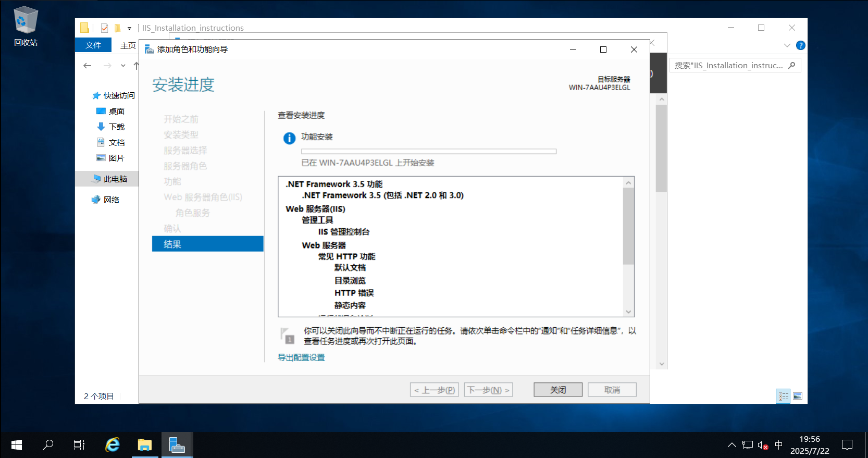Click the 常见 HTTP 功能 entry
The height and width of the screenshot is (458, 868).
[346, 257]
